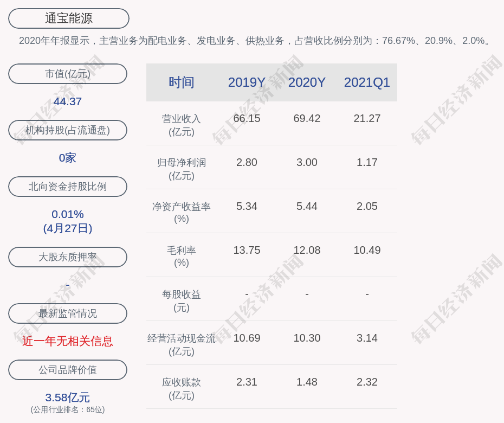Click the 2020Y revenue value 69.42
The image size is (504, 423).
pos(307,118)
